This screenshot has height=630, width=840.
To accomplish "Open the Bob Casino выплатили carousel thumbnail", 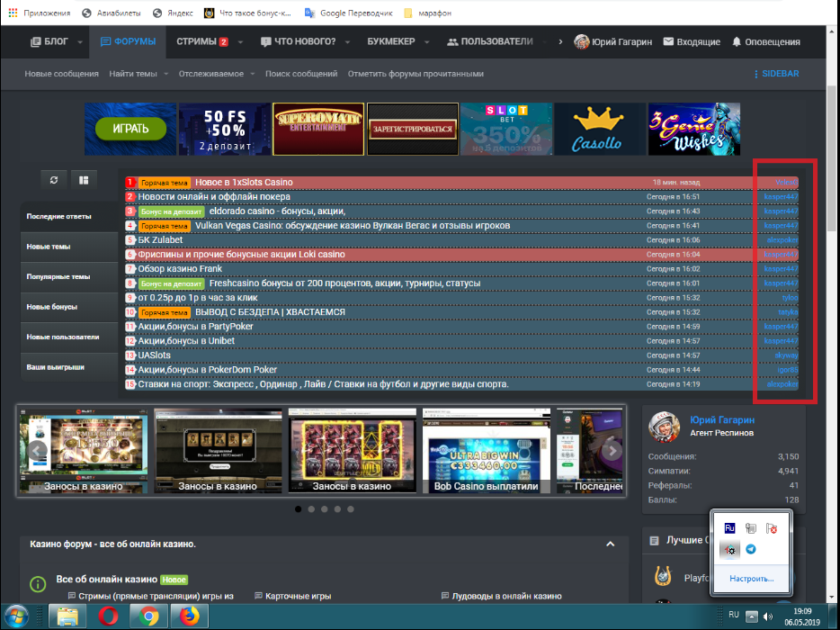I will pos(486,450).
